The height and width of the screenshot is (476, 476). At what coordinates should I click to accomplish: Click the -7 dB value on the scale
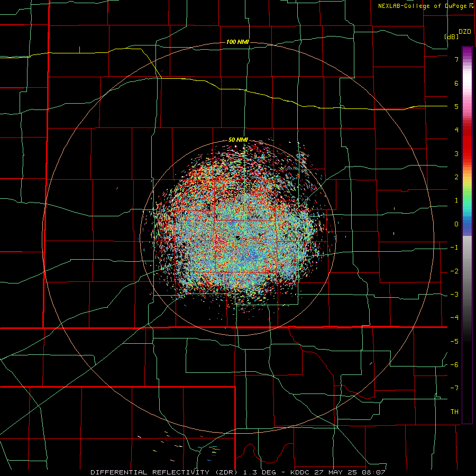[x=454, y=388]
